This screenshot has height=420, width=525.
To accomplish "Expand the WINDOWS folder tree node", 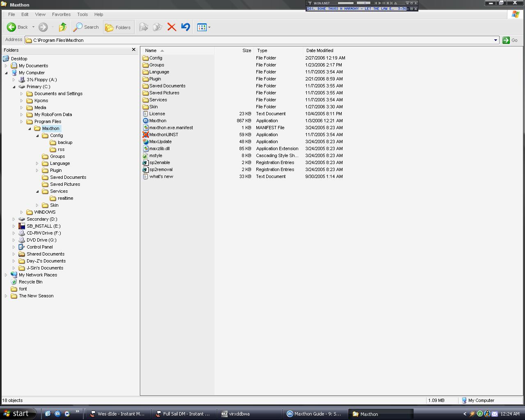I will 22,212.
